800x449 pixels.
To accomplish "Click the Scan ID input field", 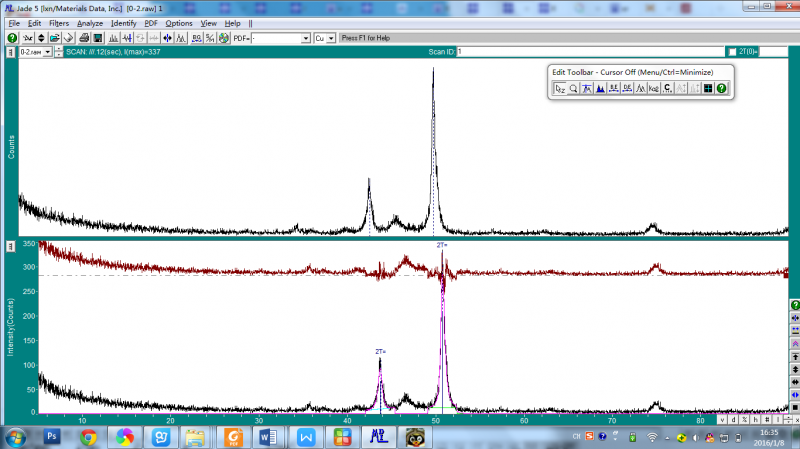I will [x=590, y=51].
